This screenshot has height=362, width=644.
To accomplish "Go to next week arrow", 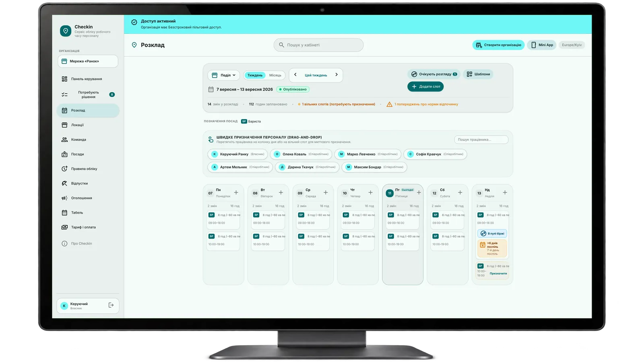I will click(x=336, y=75).
